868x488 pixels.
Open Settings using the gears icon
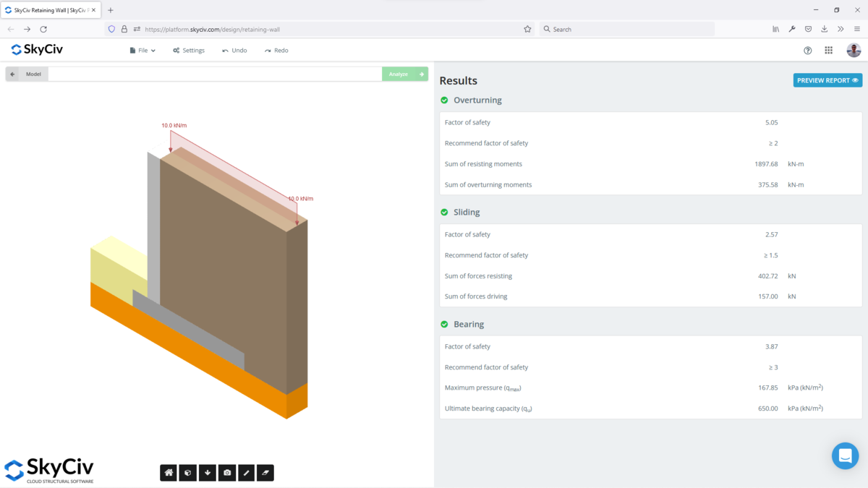coord(188,50)
